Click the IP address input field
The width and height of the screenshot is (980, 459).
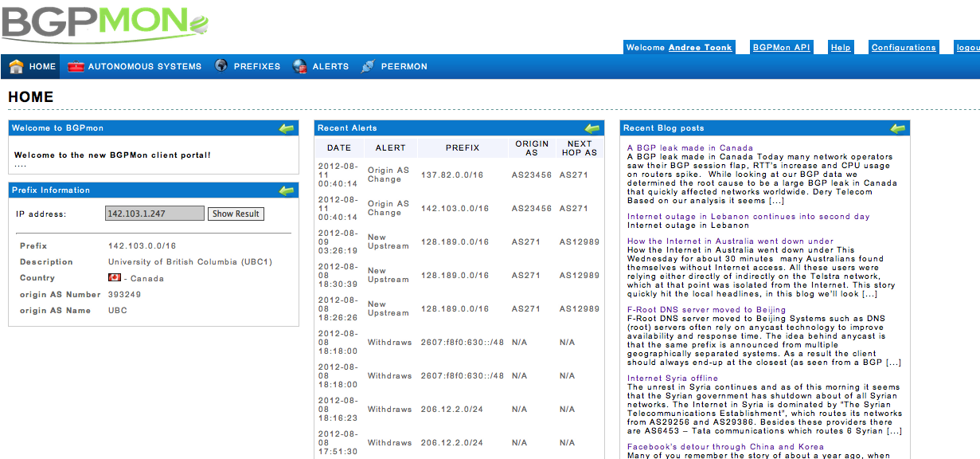coord(154,214)
